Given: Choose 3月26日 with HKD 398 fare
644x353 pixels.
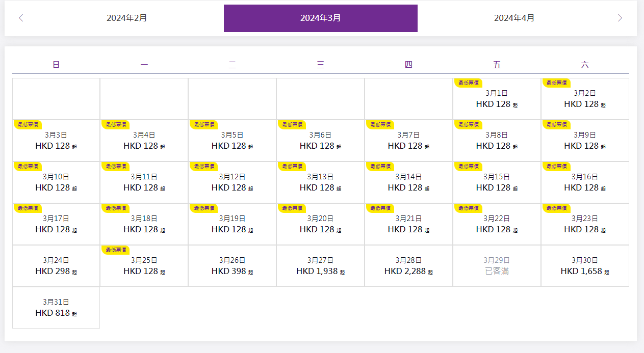Looking at the screenshot, I should coord(232,266).
